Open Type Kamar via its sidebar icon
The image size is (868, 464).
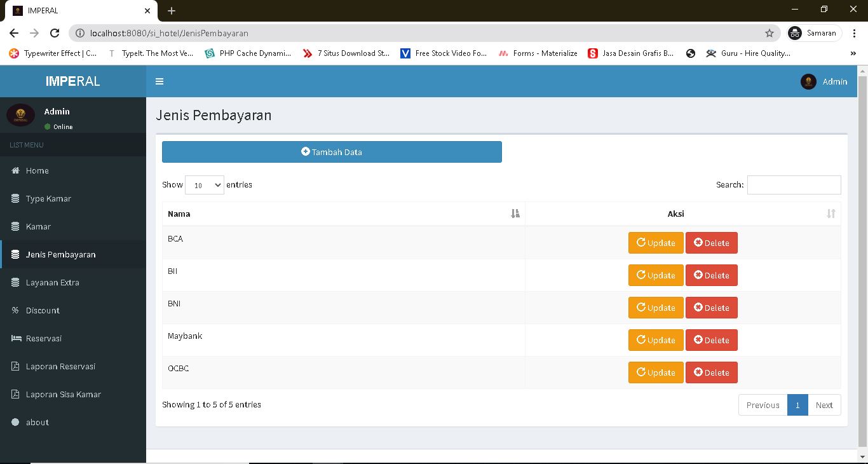[15, 198]
